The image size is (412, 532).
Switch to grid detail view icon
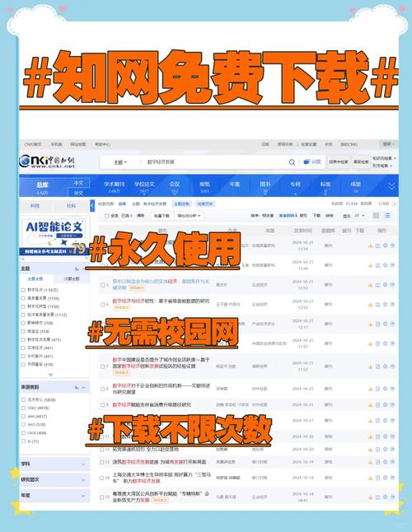click(376, 216)
